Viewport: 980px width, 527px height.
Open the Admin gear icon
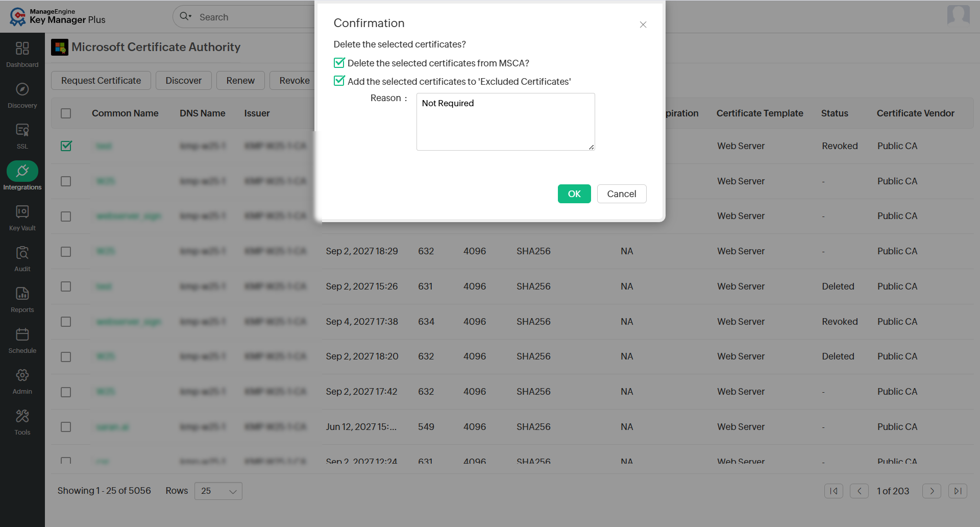click(22, 375)
